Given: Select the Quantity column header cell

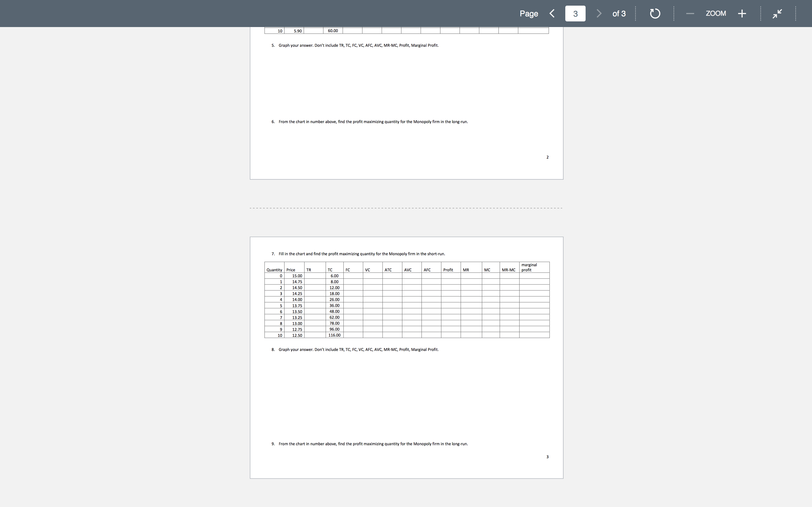Looking at the screenshot, I should 274,270.
